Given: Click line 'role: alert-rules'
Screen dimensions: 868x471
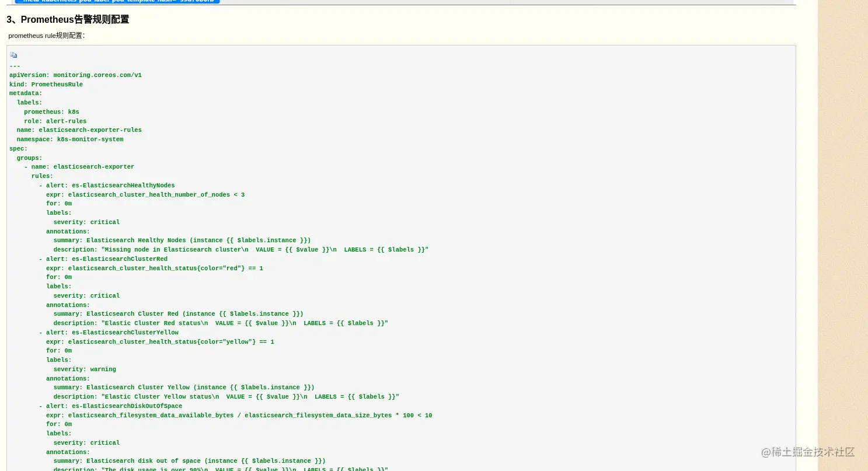Looking at the screenshot, I should click(x=55, y=121).
